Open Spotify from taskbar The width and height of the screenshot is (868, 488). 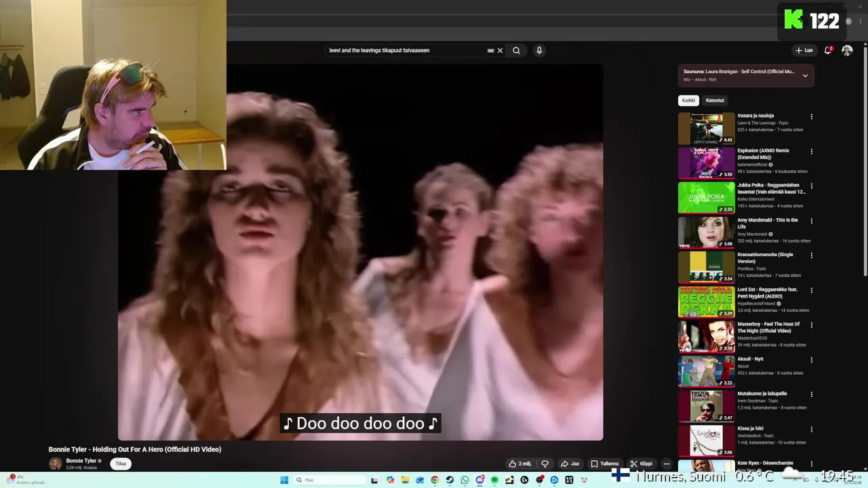494,480
